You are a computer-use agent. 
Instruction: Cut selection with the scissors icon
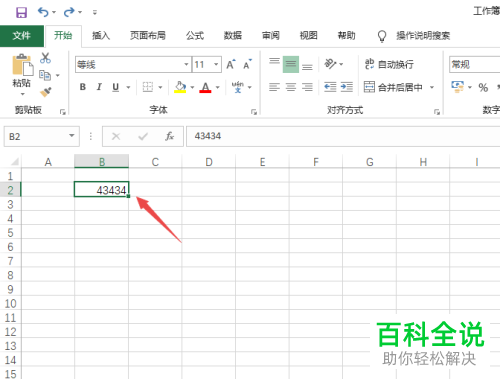click(x=45, y=58)
